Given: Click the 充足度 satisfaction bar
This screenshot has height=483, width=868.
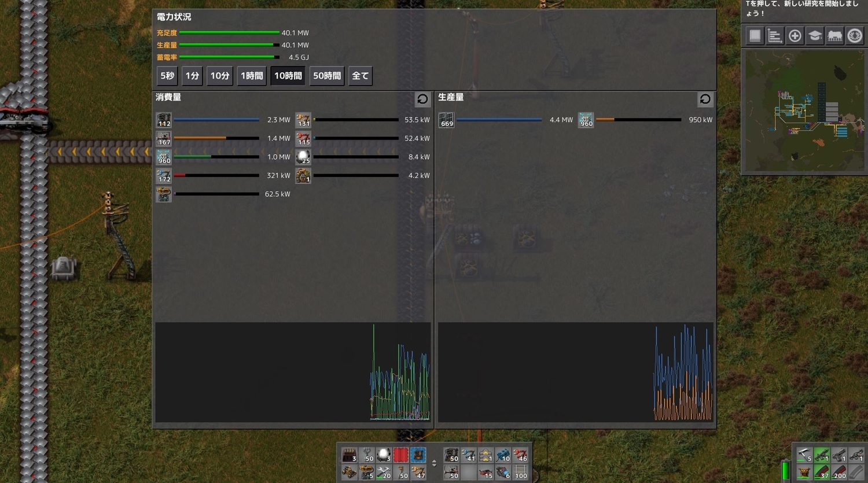Looking at the screenshot, I should tap(229, 33).
